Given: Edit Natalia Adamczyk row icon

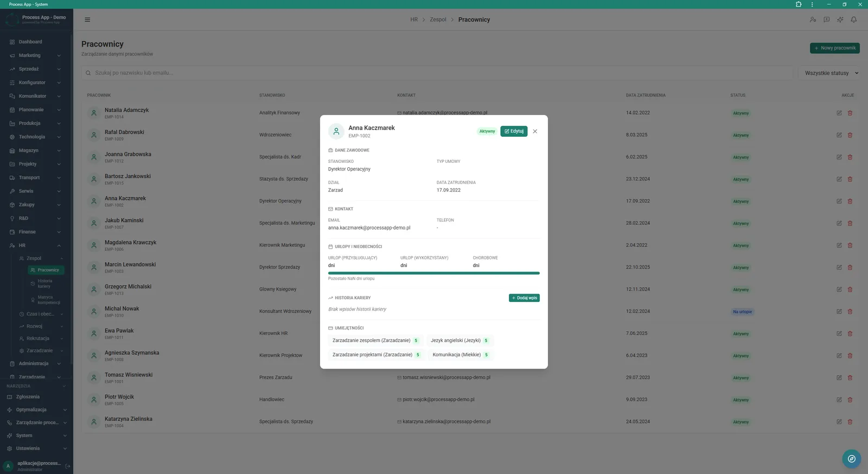Looking at the screenshot, I should (x=839, y=113).
